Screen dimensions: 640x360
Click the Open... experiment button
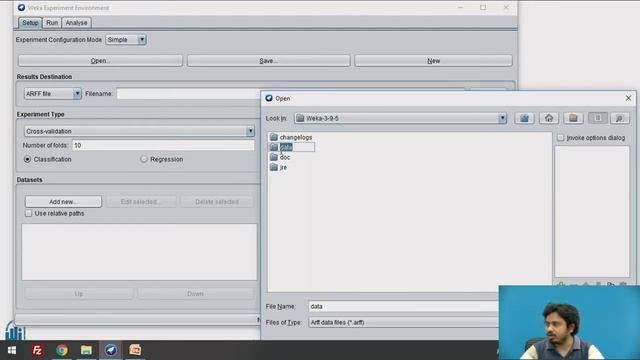tap(100, 61)
